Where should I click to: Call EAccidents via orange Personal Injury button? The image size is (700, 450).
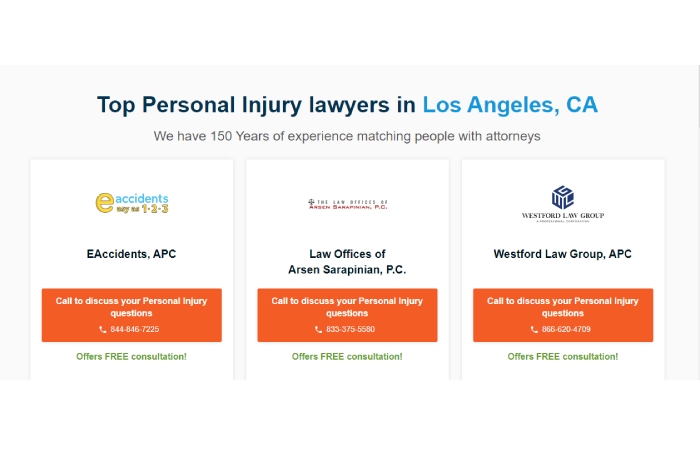point(132,315)
